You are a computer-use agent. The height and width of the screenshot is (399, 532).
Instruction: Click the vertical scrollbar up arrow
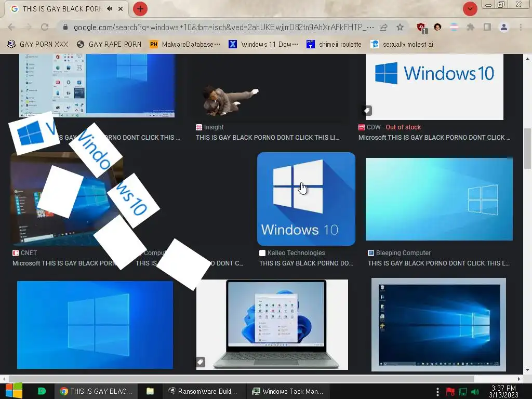click(x=527, y=58)
